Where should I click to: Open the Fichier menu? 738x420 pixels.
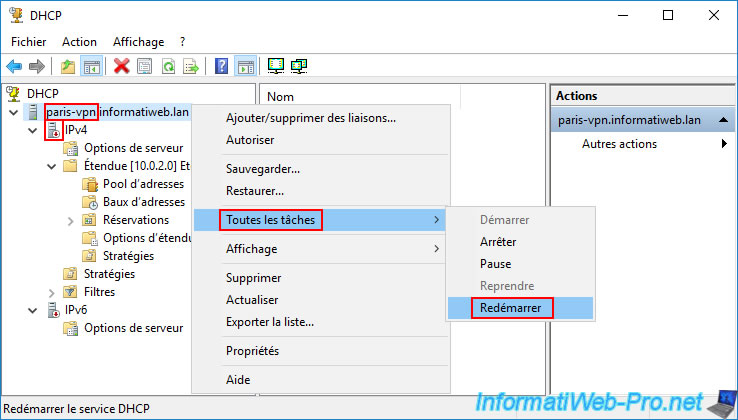pyautogui.click(x=31, y=42)
